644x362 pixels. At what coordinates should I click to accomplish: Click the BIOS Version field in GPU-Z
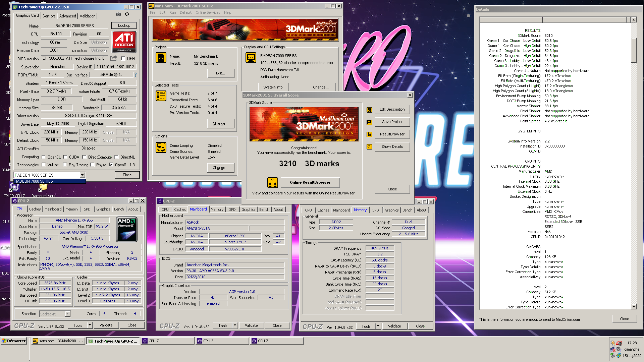(x=74, y=59)
